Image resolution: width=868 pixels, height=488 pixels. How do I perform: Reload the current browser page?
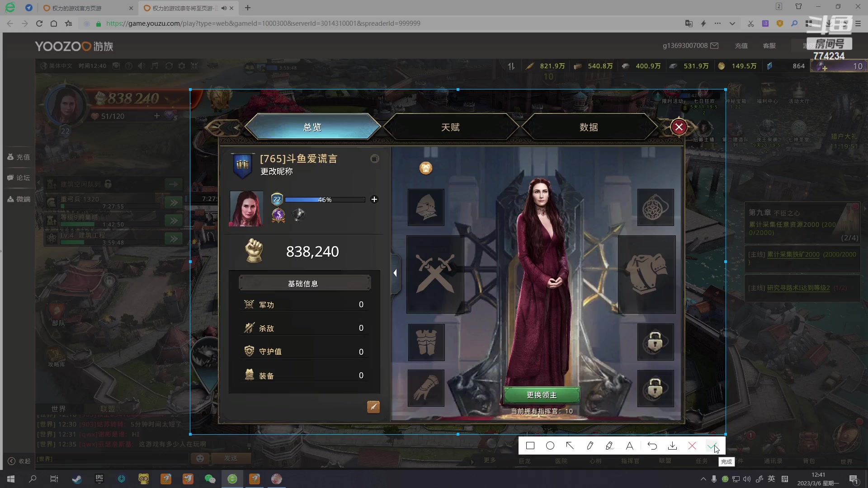tap(39, 23)
